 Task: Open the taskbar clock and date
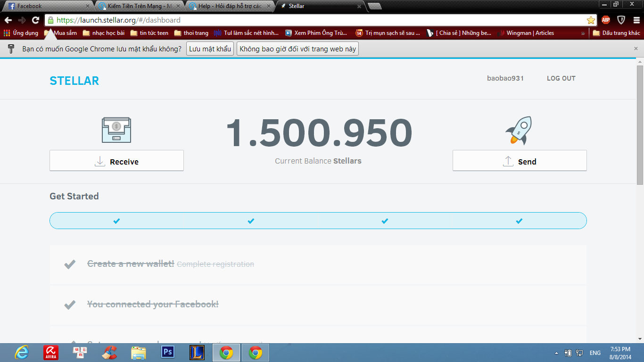pos(620,353)
